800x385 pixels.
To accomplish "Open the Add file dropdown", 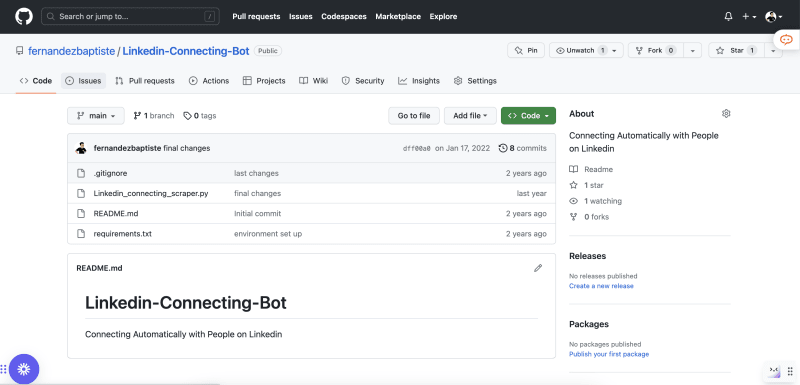I will coord(470,116).
